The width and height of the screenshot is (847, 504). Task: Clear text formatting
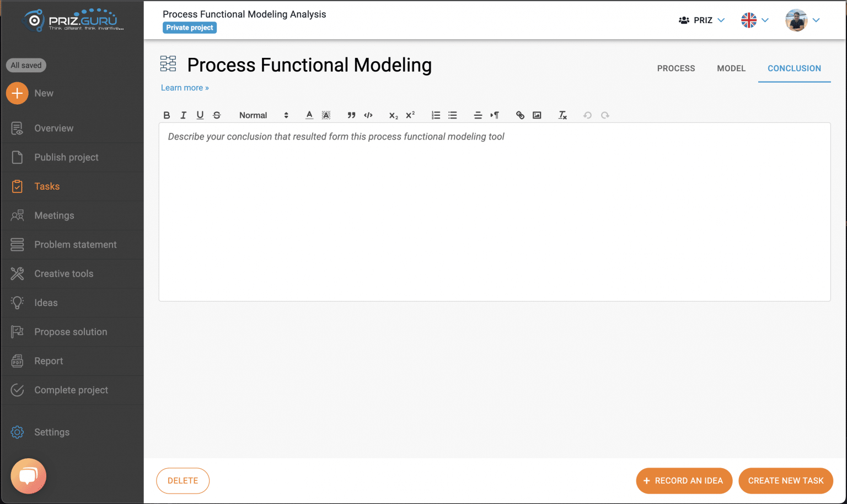click(x=562, y=115)
